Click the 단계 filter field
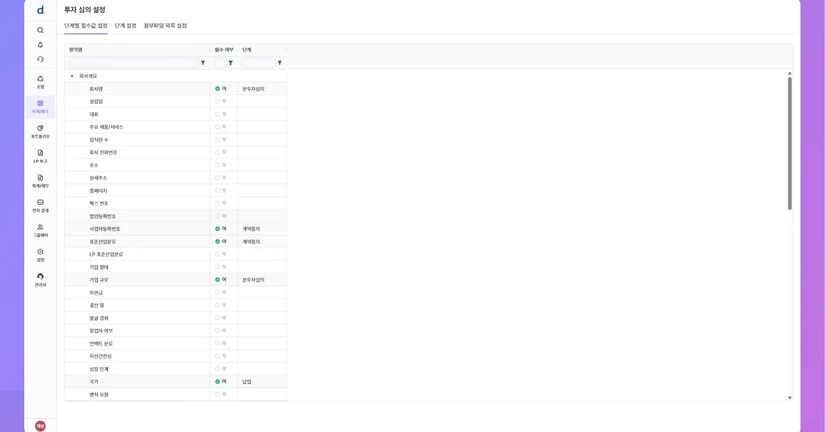Screen dimensions: 825x432 258,63
